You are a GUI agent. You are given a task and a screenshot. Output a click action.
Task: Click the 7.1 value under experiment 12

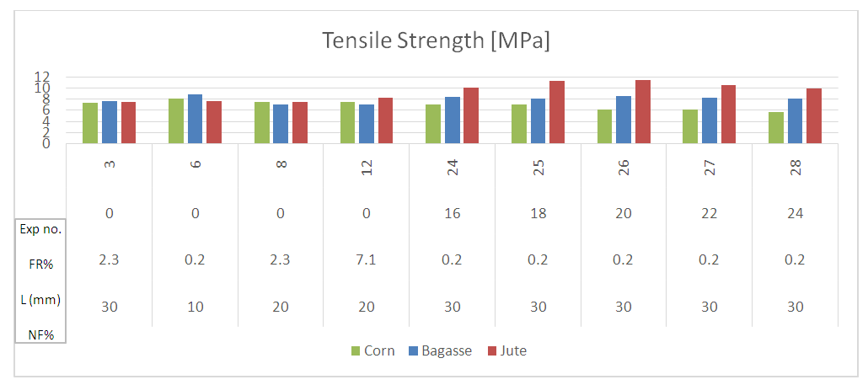[367, 260]
